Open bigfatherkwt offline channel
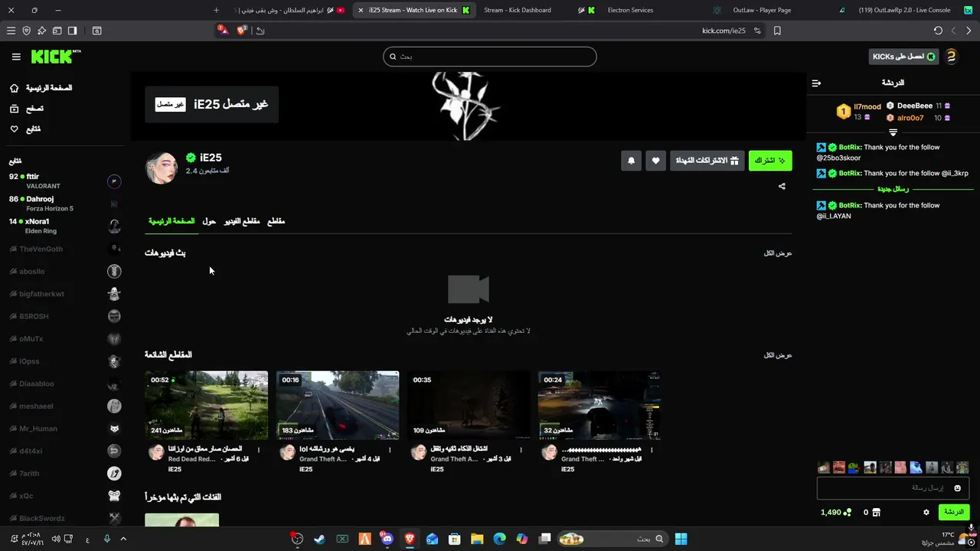This screenshot has width=980, height=551. pos(65,294)
